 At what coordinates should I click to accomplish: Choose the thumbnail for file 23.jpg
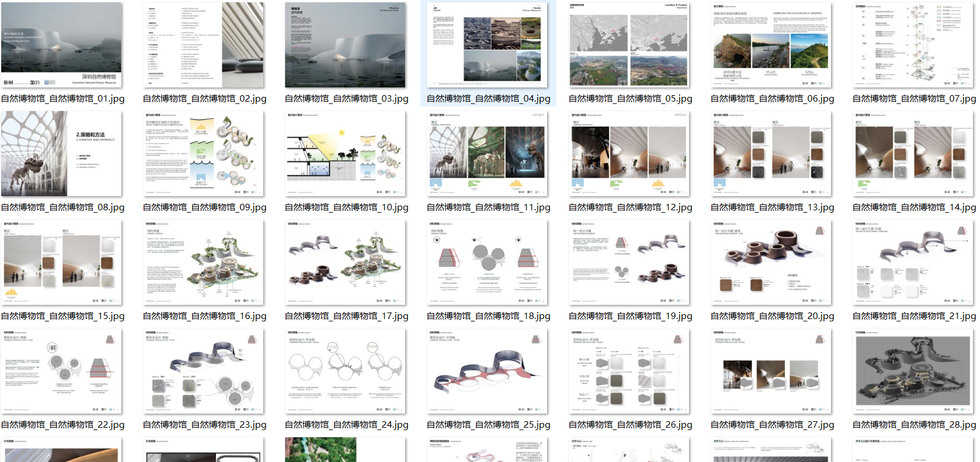point(203,371)
